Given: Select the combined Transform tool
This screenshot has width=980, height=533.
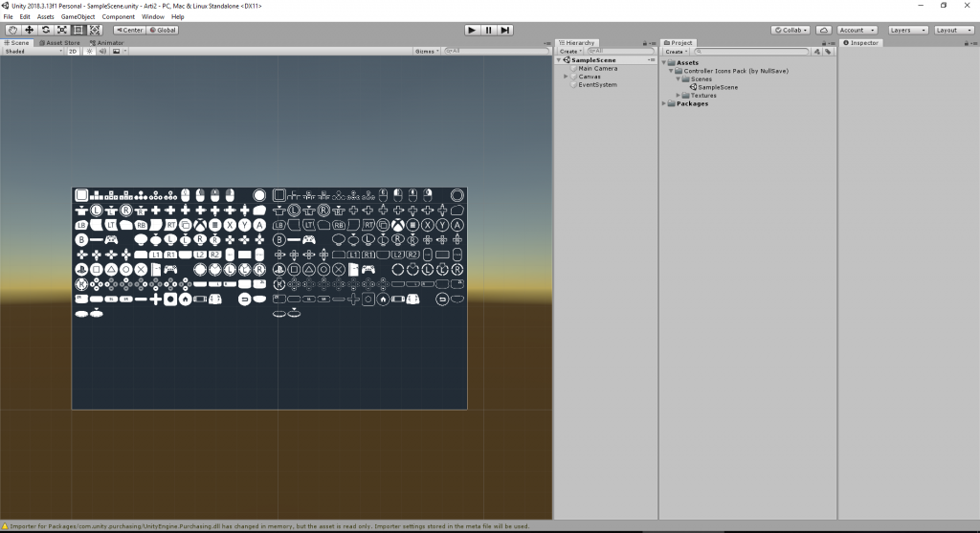Looking at the screenshot, I should [95, 30].
